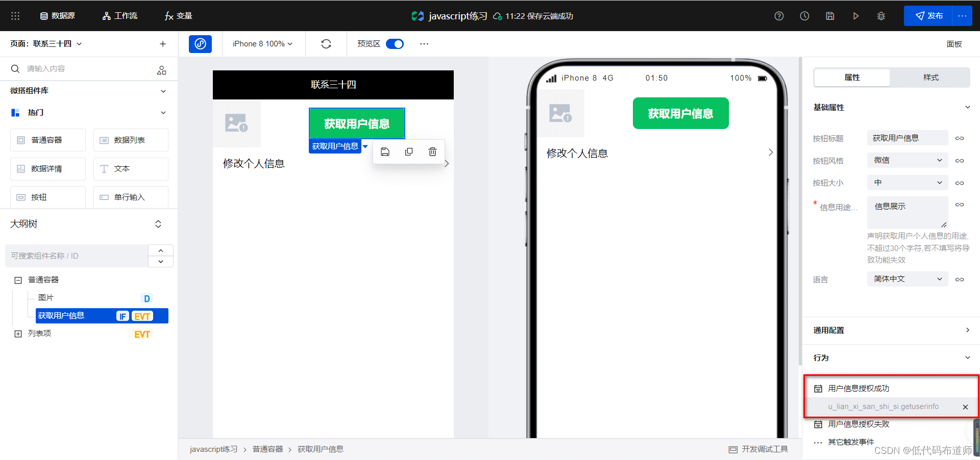
Task: Click the run preview play icon
Action: coord(855,16)
